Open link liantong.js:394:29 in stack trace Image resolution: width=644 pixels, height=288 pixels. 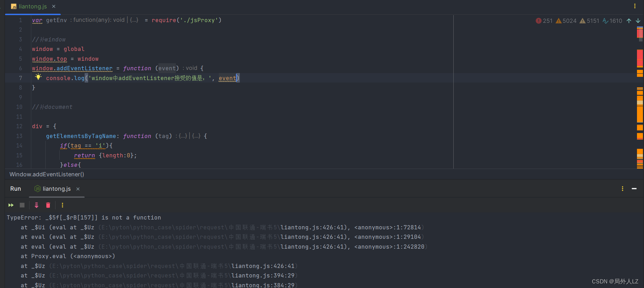pyautogui.click(x=263, y=275)
